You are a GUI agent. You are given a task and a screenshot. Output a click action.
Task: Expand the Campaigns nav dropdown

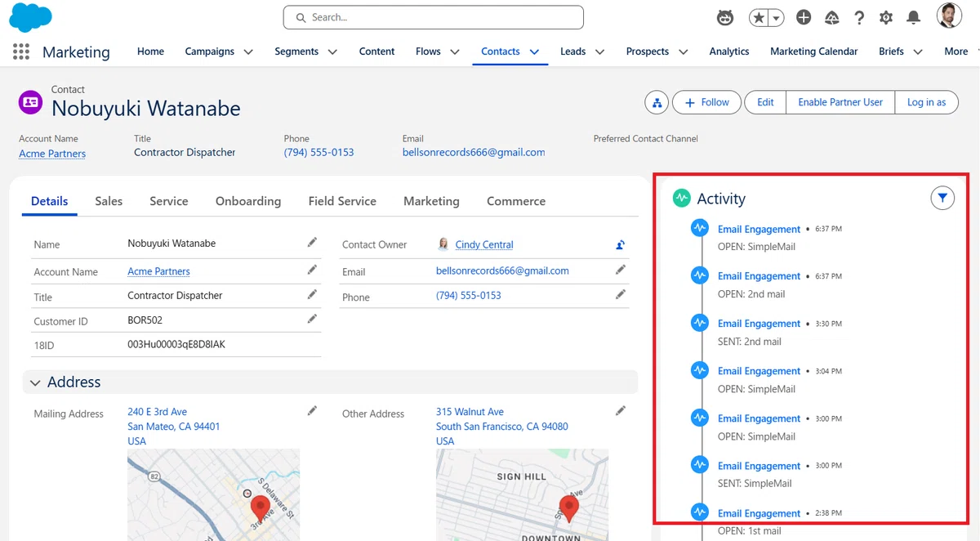tap(248, 51)
